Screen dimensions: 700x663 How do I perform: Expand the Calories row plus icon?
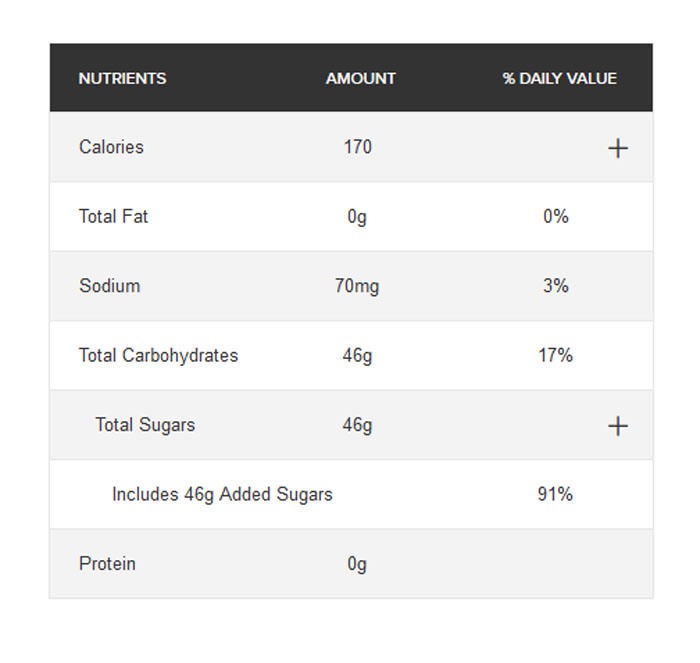coord(618,148)
